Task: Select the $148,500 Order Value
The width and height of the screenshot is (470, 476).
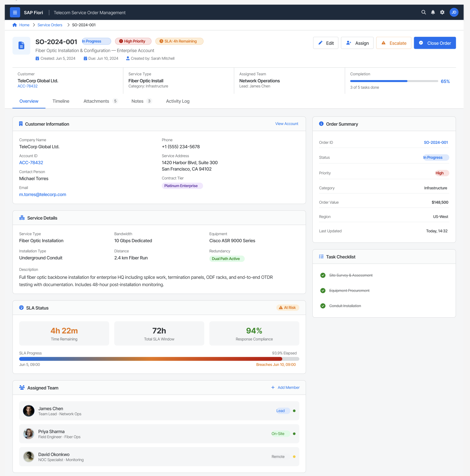Action: [440, 202]
